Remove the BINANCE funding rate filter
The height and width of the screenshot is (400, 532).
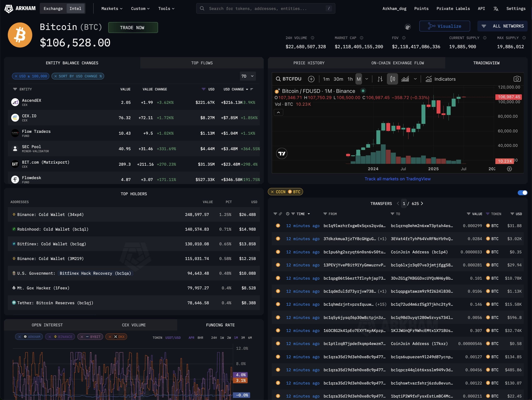(50, 337)
